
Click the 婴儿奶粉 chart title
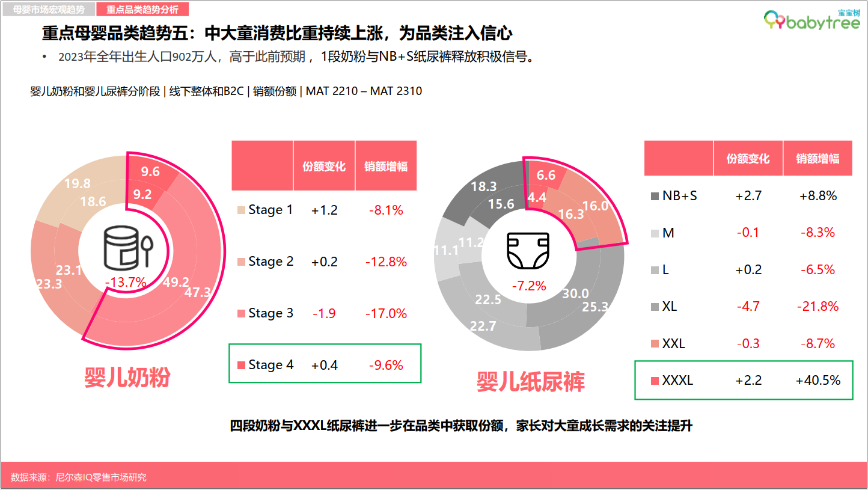[x=127, y=378]
